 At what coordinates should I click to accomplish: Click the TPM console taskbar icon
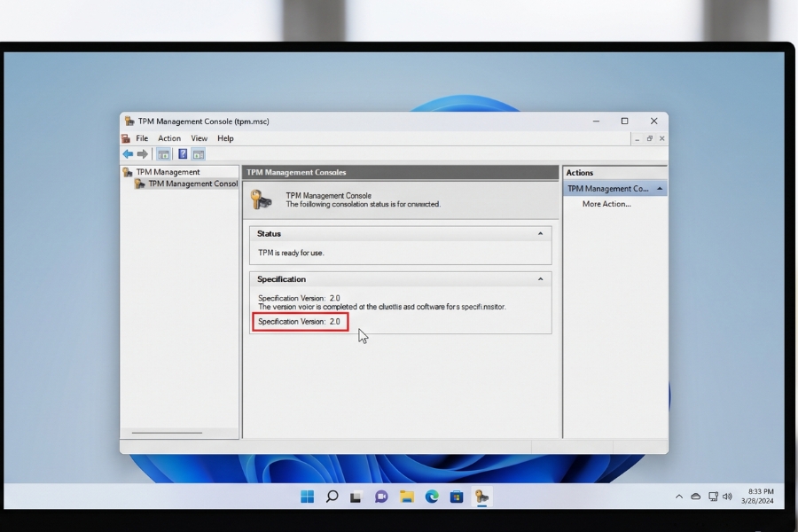tap(481, 497)
